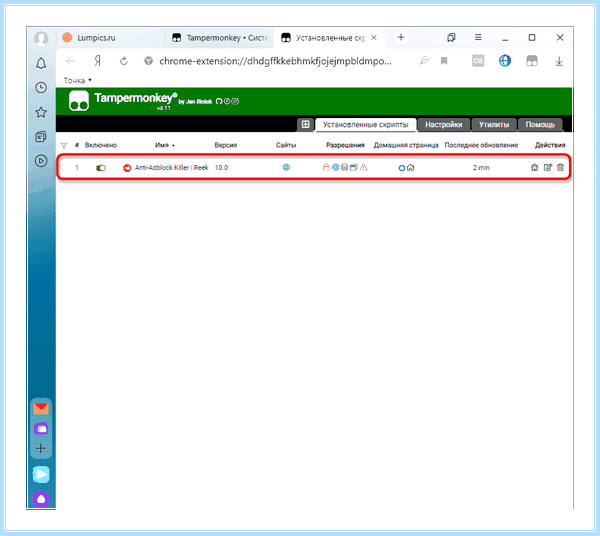Open history clock icon in sidebar
Image resolution: width=600 pixels, height=536 pixels.
click(x=41, y=88)
